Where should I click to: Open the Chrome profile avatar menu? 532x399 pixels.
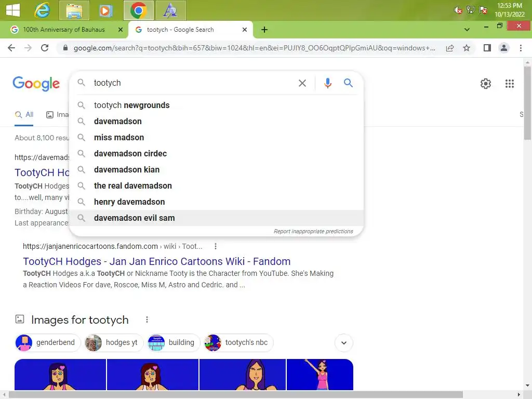[504, 48]
